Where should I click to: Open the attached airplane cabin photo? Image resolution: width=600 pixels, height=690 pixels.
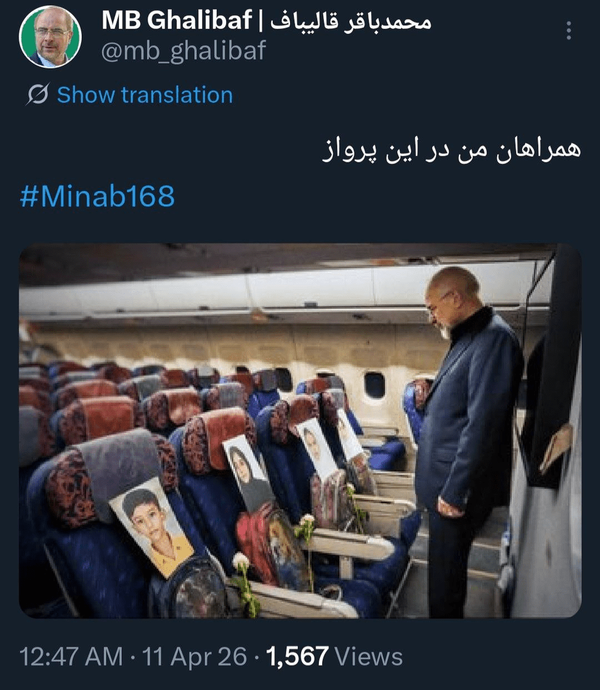point(300,431)
